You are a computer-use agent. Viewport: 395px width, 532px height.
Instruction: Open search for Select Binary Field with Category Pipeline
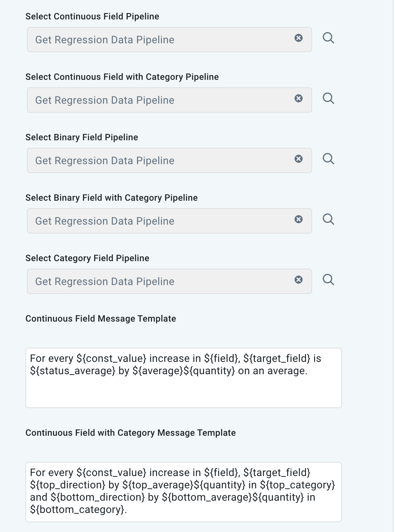[x=329, y=219]
